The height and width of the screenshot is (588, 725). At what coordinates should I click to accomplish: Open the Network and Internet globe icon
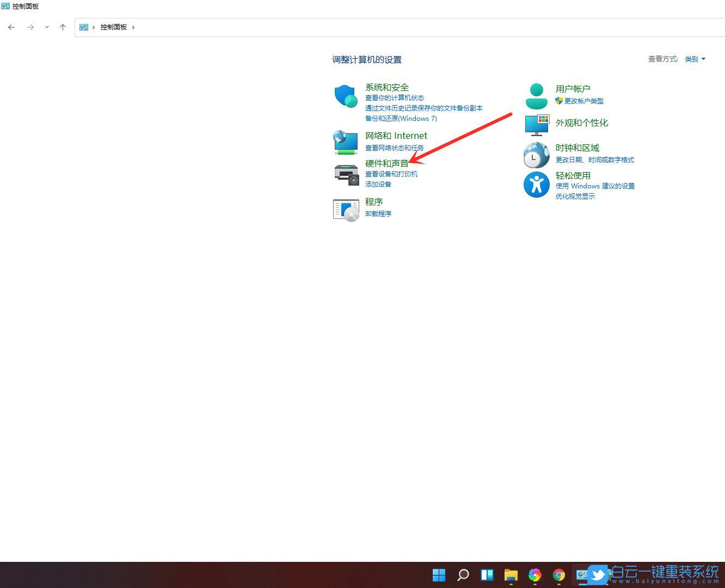pyautogui.click(x=346, y=143)
